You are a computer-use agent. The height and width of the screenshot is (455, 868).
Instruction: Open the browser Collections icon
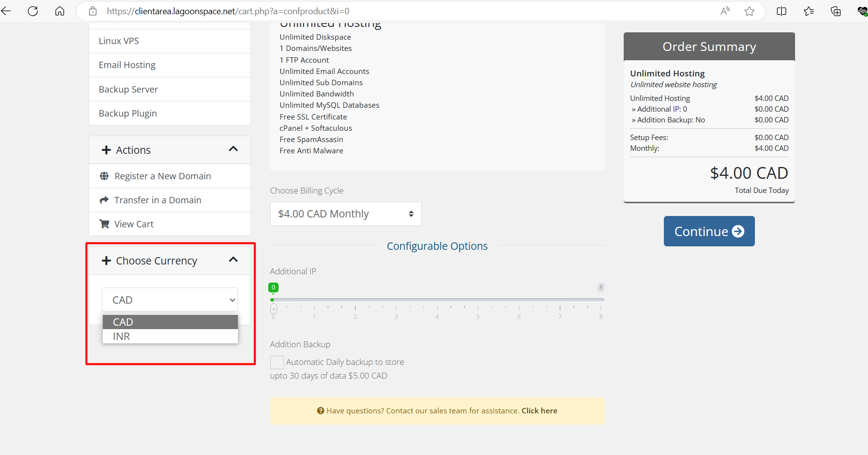pyautogui.click(x=836, y=11)
